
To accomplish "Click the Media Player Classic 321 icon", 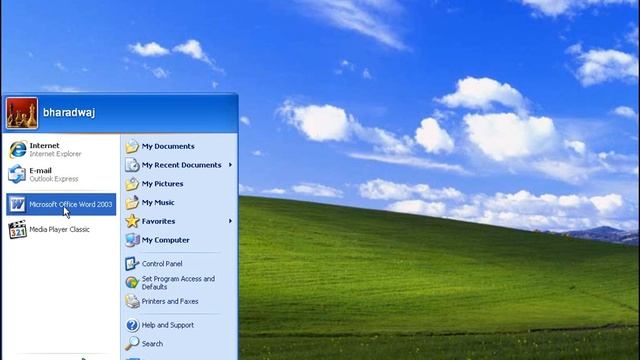I will coord(18,229).
